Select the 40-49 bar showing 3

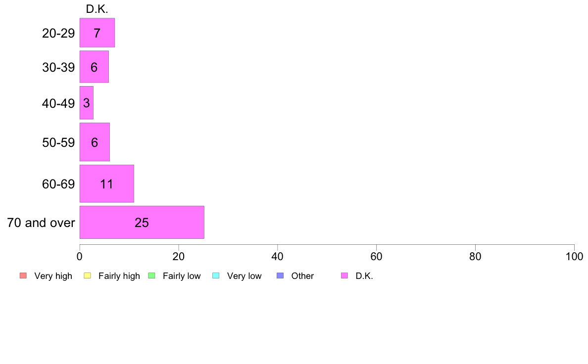(87, 103)
